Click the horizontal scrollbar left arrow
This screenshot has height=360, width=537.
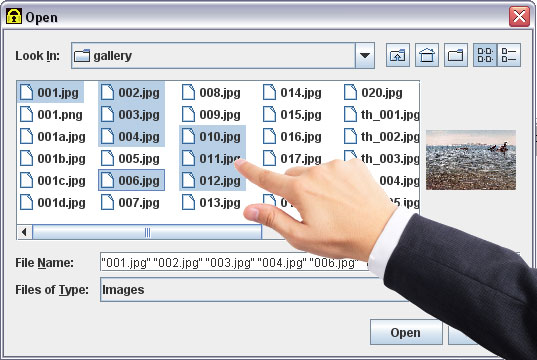[x=24, y=232]
